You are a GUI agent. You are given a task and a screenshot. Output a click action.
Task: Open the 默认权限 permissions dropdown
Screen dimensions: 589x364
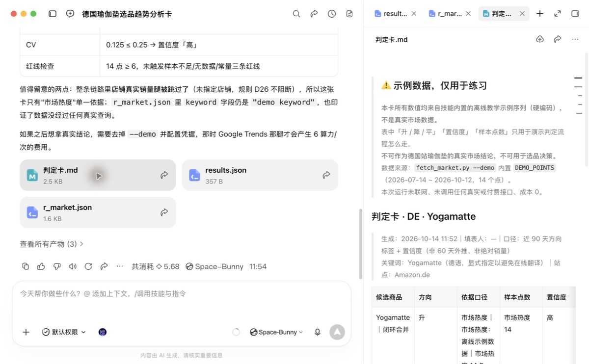click(64, 332)
